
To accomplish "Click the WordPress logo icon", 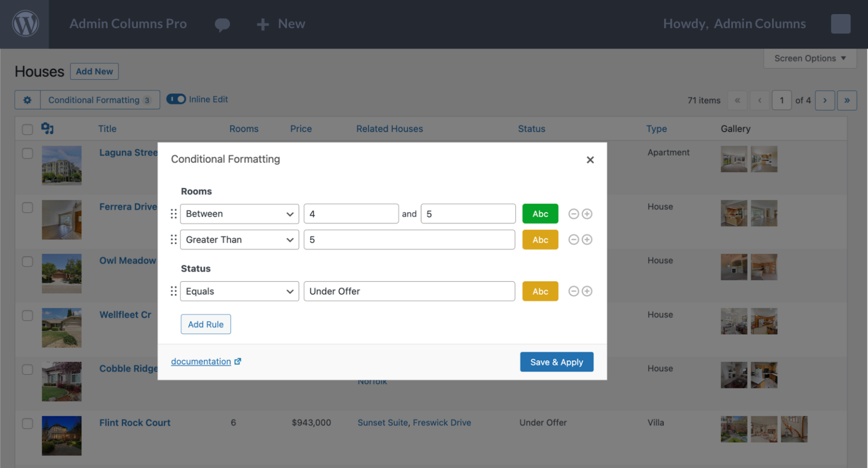I will 25,24.
